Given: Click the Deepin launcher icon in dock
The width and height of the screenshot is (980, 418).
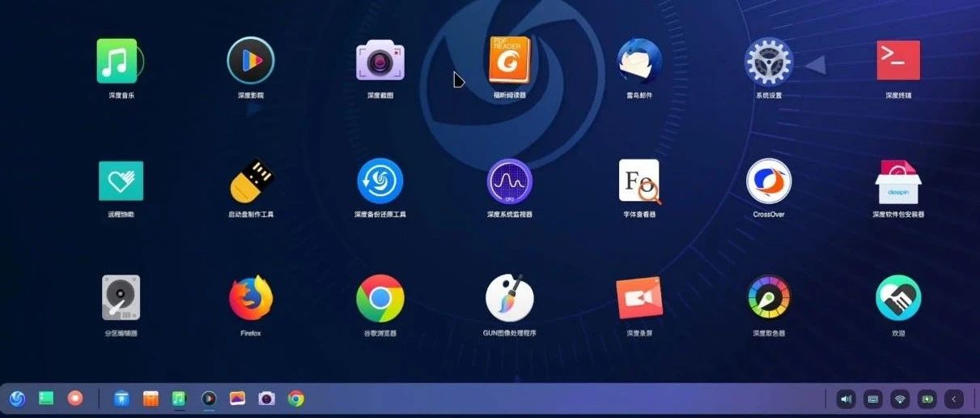Looking at the screenshot, I should pos(17,398).
